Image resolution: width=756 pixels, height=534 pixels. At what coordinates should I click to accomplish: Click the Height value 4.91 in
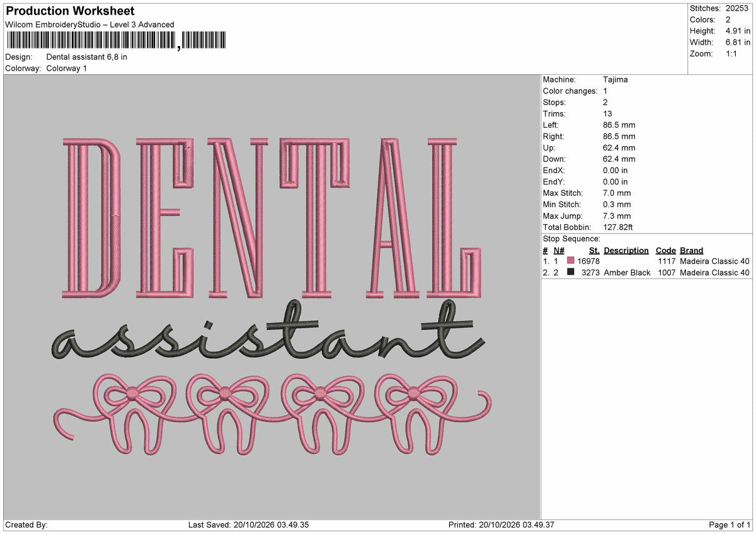[738, 31]
